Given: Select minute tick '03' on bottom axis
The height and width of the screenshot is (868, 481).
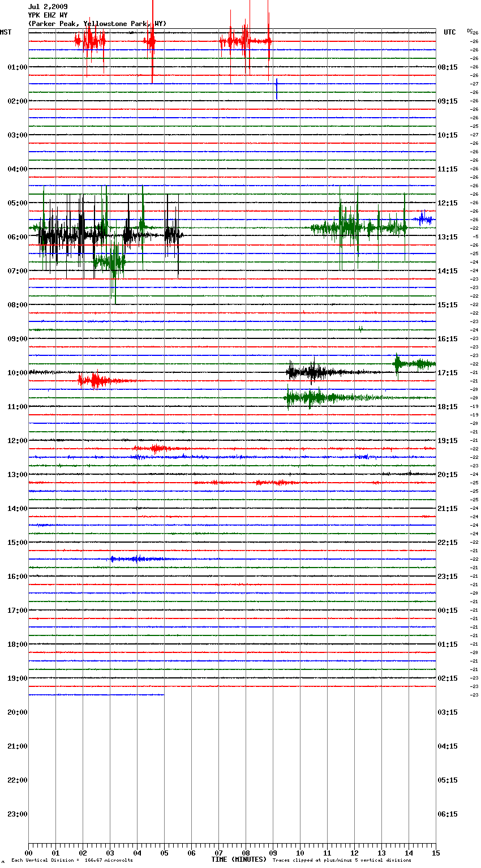Looking at the screenshot, I should pyautogui.click(x=110, y=853).
